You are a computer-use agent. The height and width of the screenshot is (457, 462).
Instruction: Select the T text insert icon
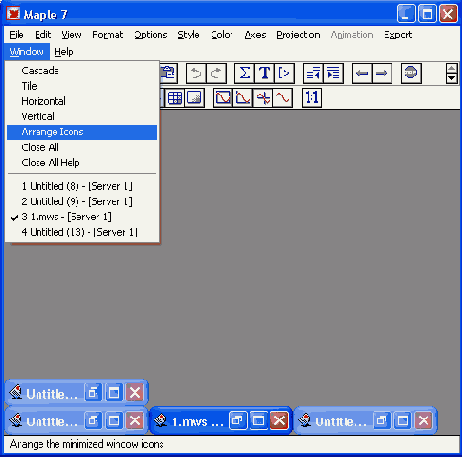(264, 73)
